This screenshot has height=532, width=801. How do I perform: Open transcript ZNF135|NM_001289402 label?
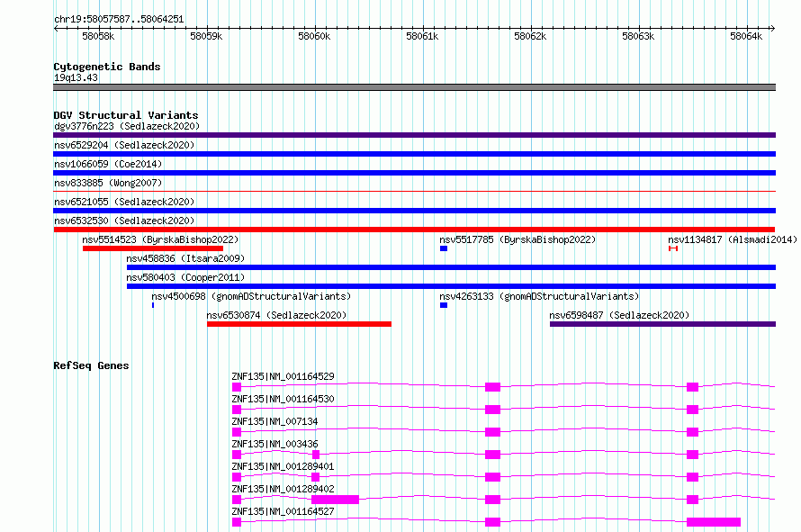click(x=283, y=489)
